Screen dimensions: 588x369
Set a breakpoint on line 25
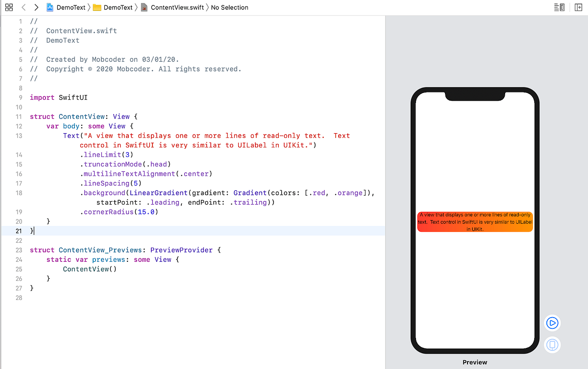coord(19,269)
